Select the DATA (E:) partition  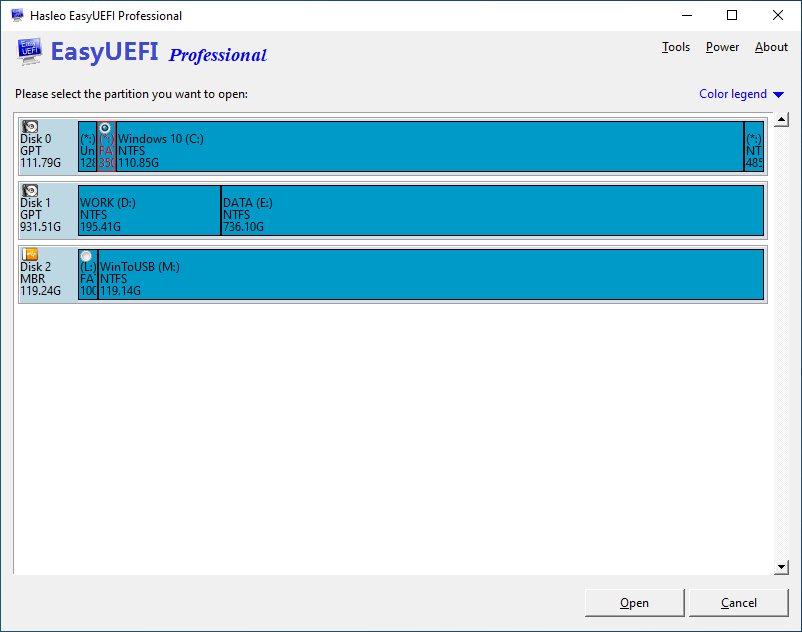point(493,210)
